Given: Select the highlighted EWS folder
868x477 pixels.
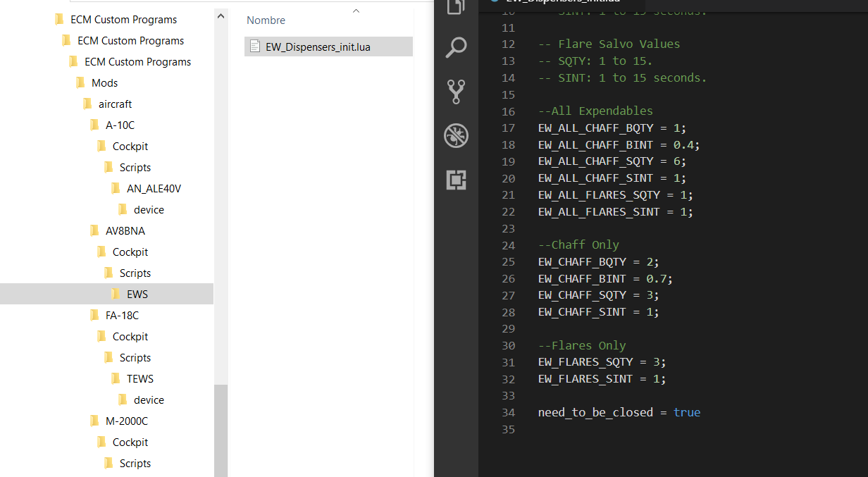Looking at the screenshot, I should pyautogui.click(x=137, y=294).
